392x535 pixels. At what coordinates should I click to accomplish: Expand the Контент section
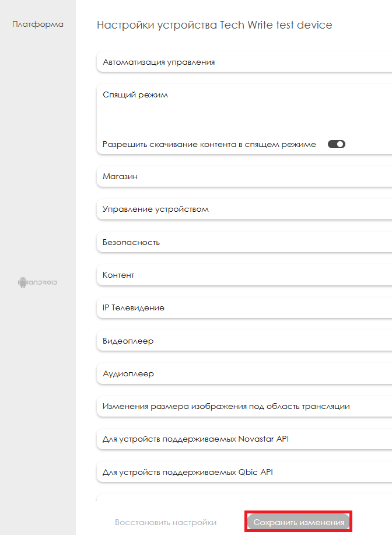[118, 275]
